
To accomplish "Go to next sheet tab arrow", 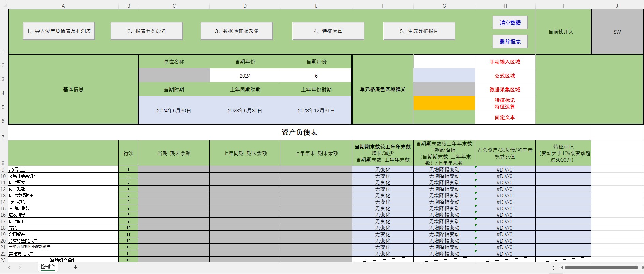I will pyautogui.click(x=20, y=268).
